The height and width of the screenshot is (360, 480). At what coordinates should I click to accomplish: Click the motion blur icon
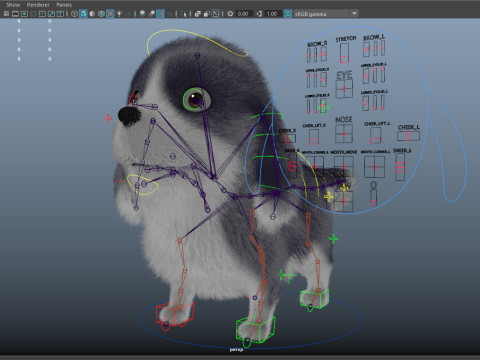pyautogui.click(x=151, y=14)
